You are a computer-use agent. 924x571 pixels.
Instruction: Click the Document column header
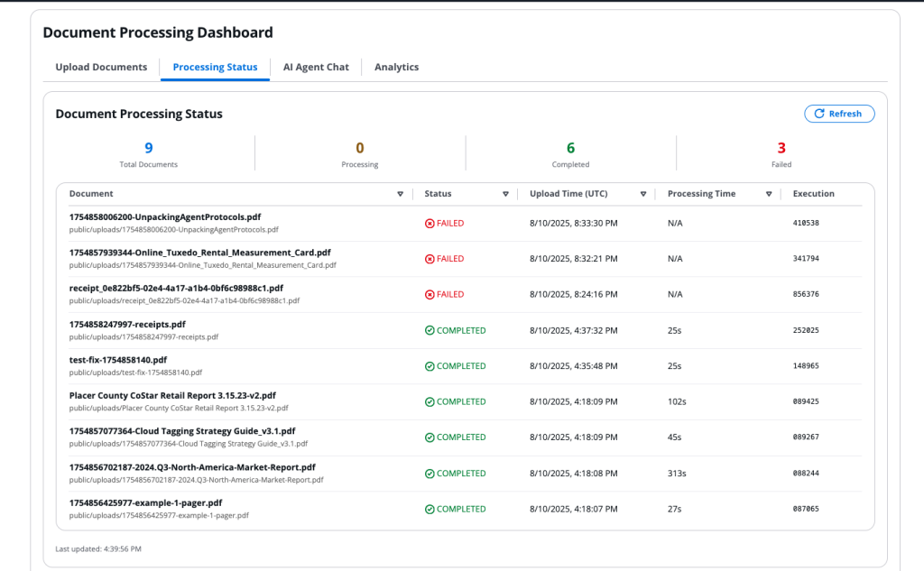pyautogui.click(x=91, y=193)
